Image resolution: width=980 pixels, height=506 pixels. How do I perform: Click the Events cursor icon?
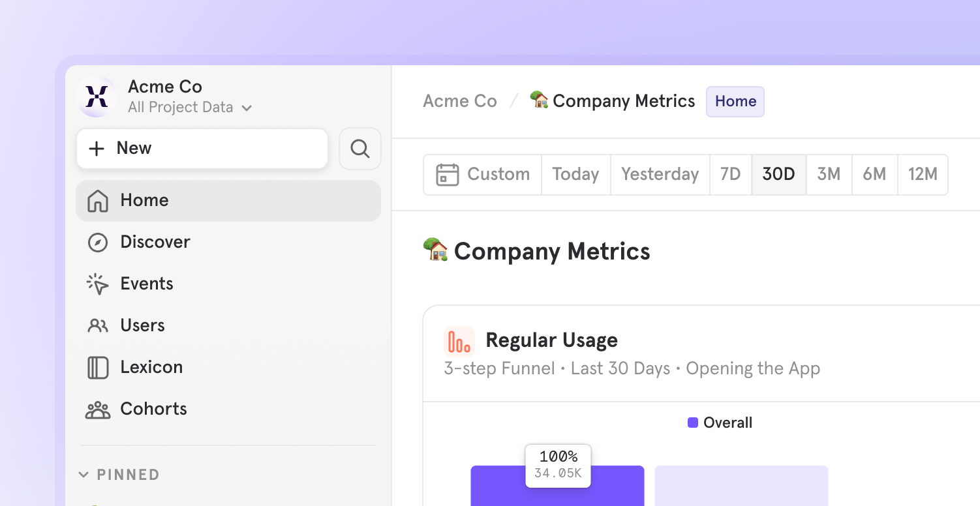(98, 284)
